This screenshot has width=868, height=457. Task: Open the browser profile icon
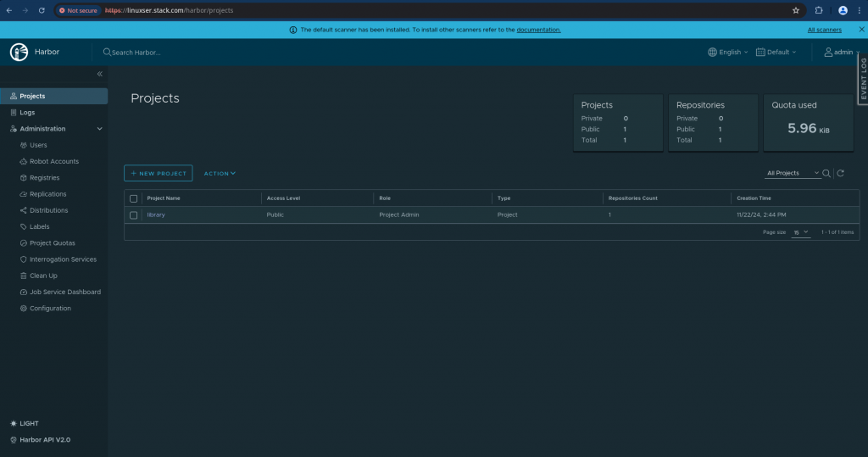[x=843, y=10]
